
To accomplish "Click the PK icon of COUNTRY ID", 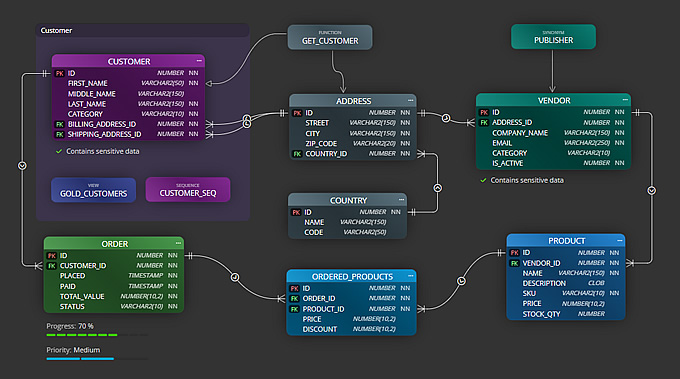I will (296, 212).
